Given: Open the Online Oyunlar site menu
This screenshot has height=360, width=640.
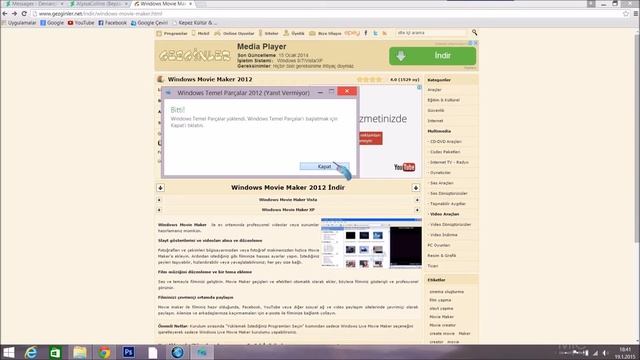Looking at the screenshot, I should point(234,33).
